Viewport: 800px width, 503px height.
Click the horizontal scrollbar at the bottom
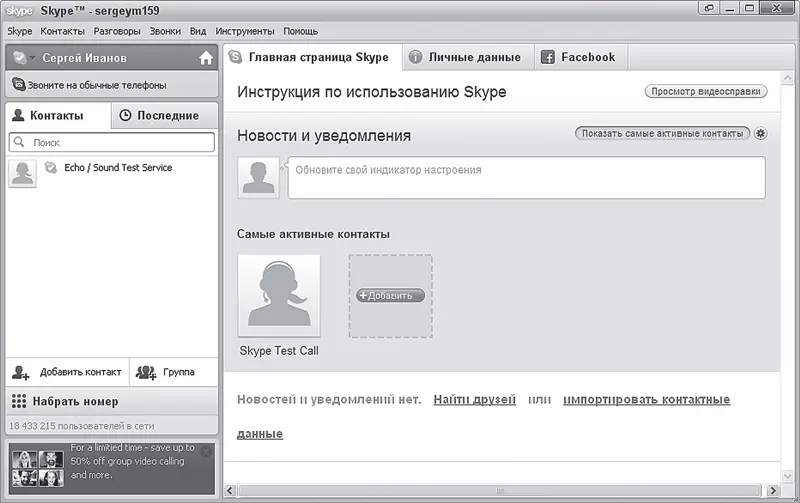(x=500, y=490)
